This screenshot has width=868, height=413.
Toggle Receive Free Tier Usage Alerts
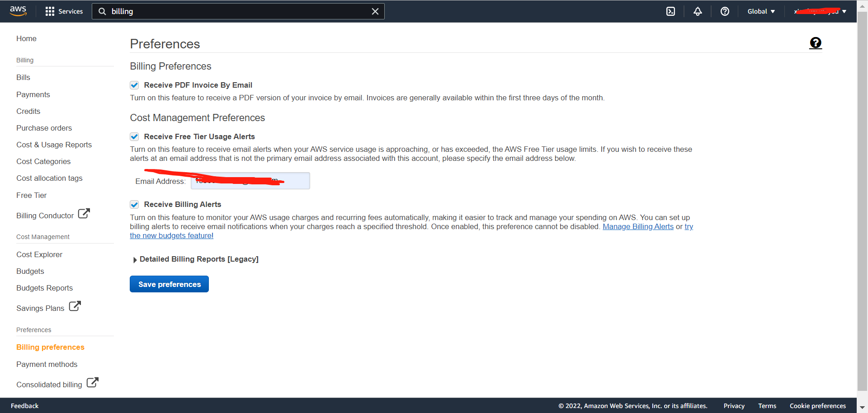click(x=134, y=136)
